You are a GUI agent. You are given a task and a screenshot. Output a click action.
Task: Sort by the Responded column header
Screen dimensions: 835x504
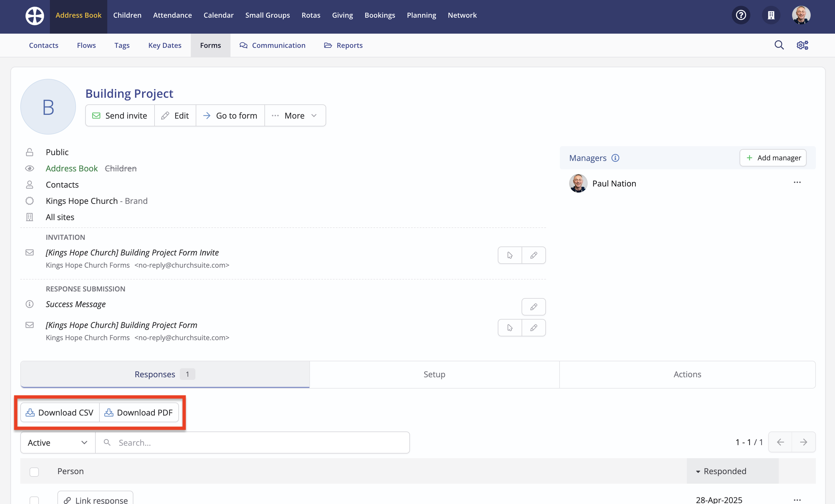725,471
